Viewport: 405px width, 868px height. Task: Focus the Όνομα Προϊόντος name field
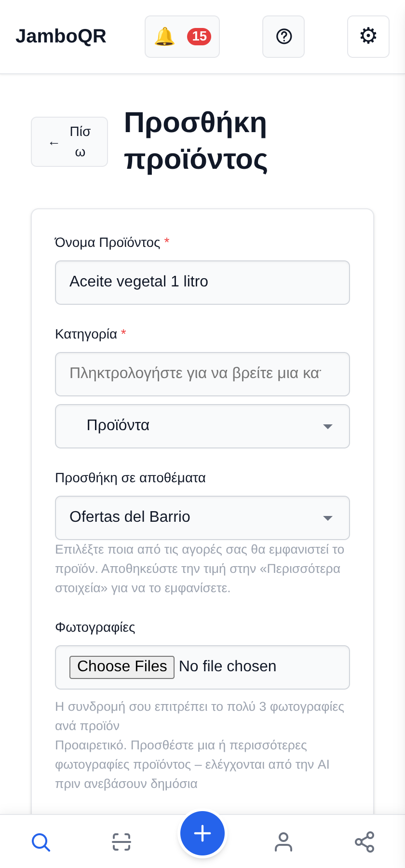[202, 283]
